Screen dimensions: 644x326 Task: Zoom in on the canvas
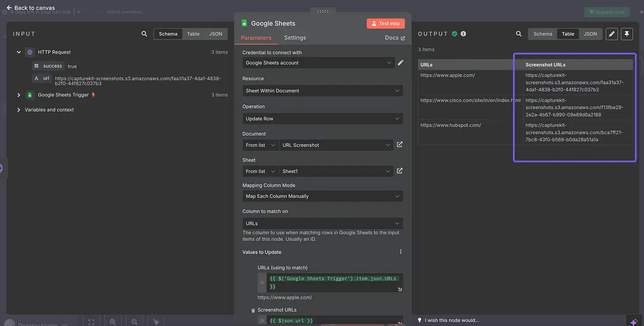pyautogui.click(x=112, y=322)
